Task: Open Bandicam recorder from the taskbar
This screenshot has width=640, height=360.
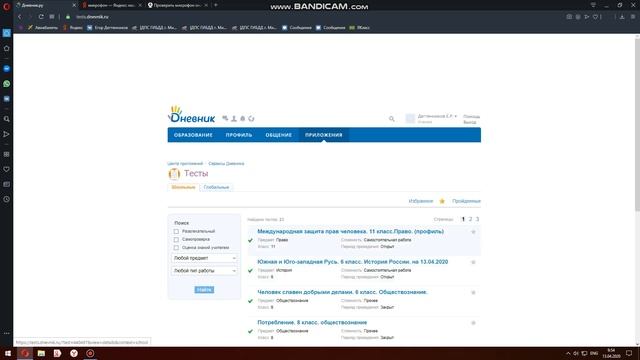Action: (90, 353)
